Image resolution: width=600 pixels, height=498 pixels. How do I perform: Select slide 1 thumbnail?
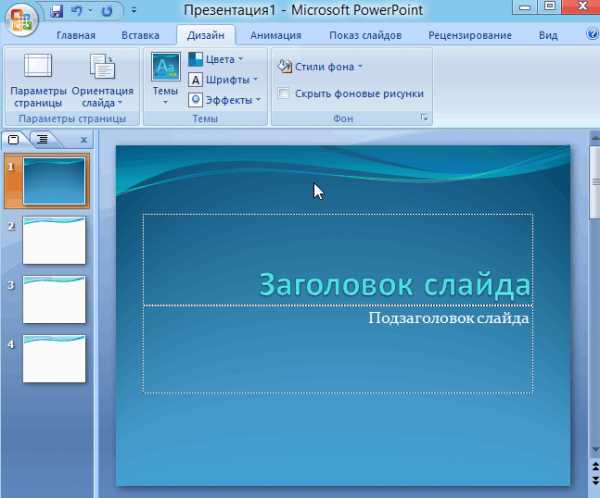point(54,181)
